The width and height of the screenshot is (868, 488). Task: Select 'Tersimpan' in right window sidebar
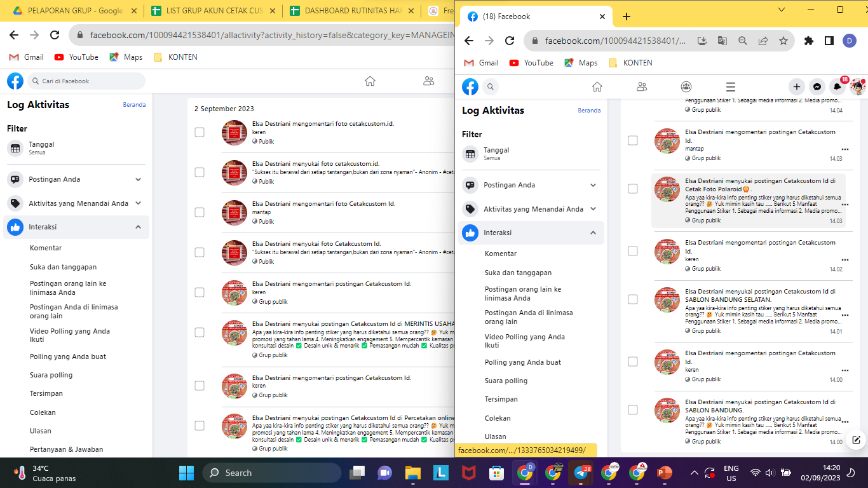501,399
